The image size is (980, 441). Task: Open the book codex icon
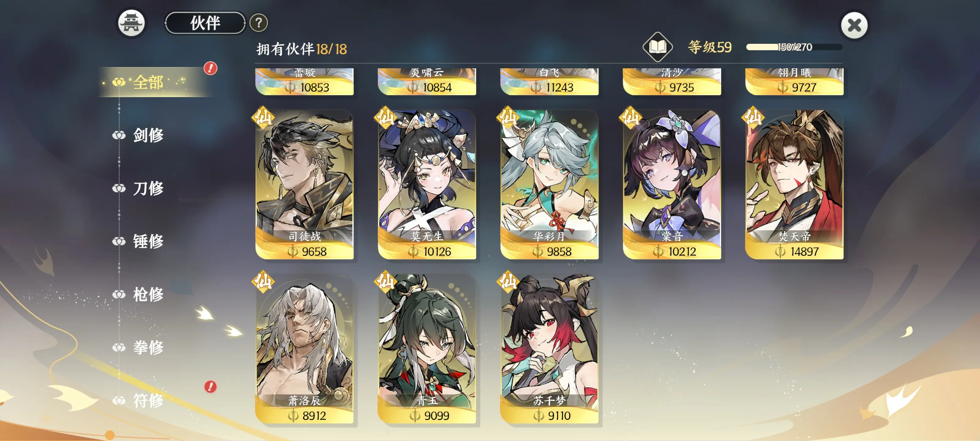[658, 47]
